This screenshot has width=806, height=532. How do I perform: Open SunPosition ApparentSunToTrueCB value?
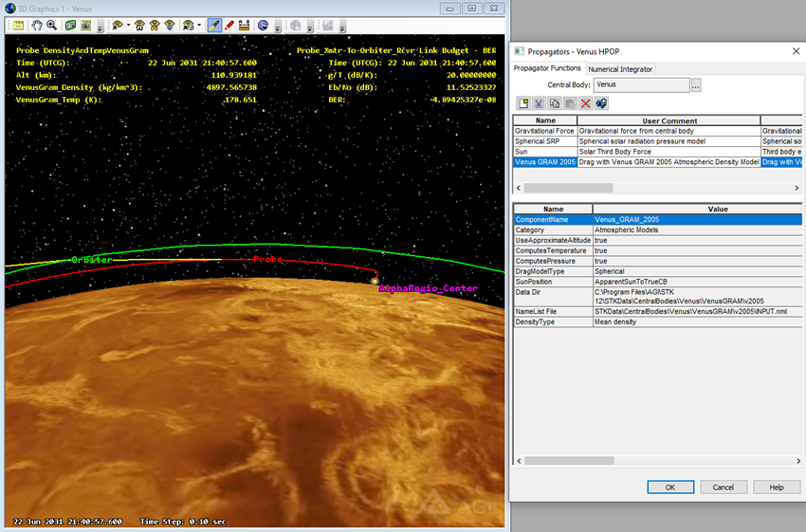697,282
